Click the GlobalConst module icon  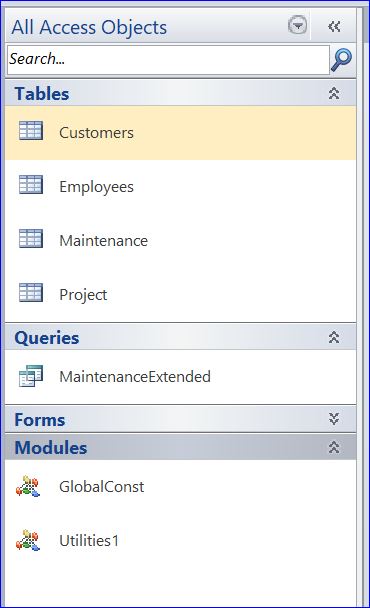click(x=28, y=486)
